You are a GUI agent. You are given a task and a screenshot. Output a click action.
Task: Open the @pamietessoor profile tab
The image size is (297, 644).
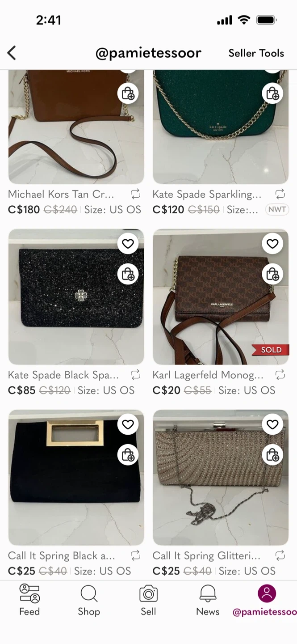tap(266, 600)
